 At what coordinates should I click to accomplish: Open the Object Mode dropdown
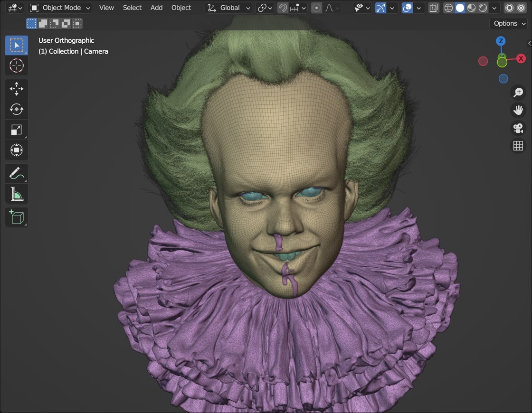[60, 8]
